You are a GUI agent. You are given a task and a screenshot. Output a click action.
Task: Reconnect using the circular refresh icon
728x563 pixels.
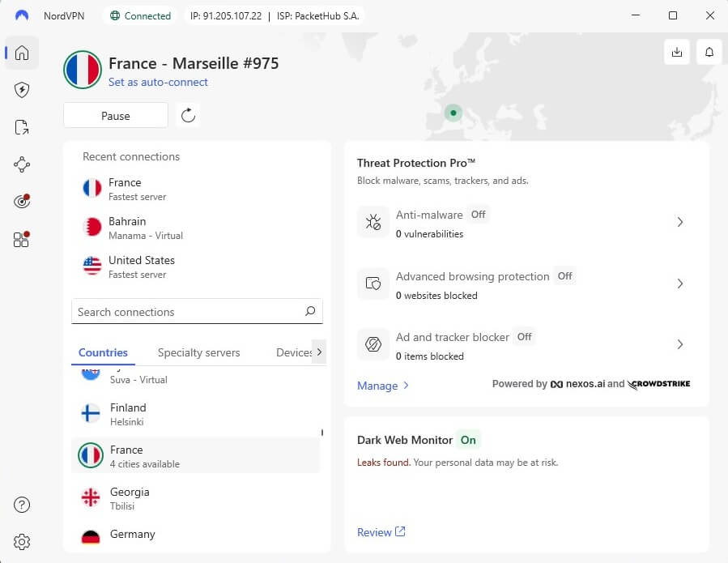coord(189,115)
